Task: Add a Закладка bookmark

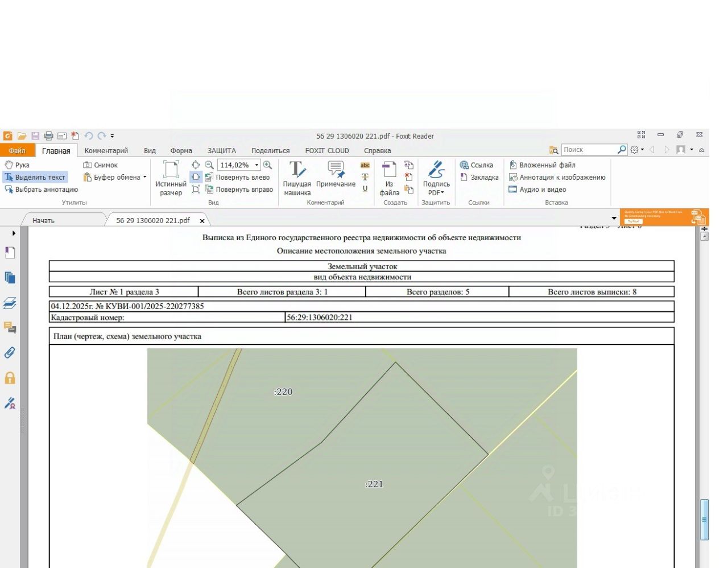Action: click(x=479, y=177)
